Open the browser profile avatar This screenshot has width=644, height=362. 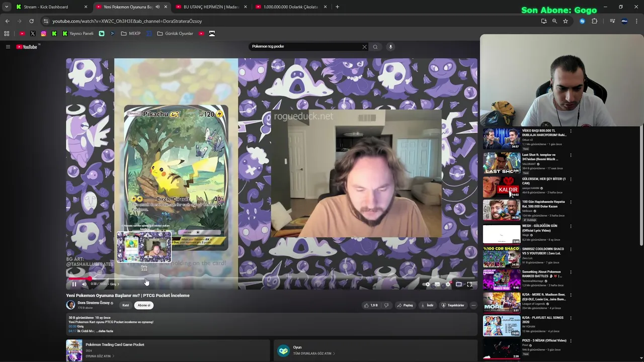[x=624, y=21]
